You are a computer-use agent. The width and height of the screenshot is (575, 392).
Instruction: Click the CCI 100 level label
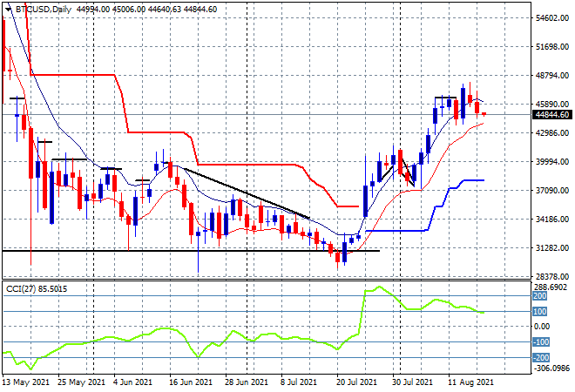click(540, 312)
